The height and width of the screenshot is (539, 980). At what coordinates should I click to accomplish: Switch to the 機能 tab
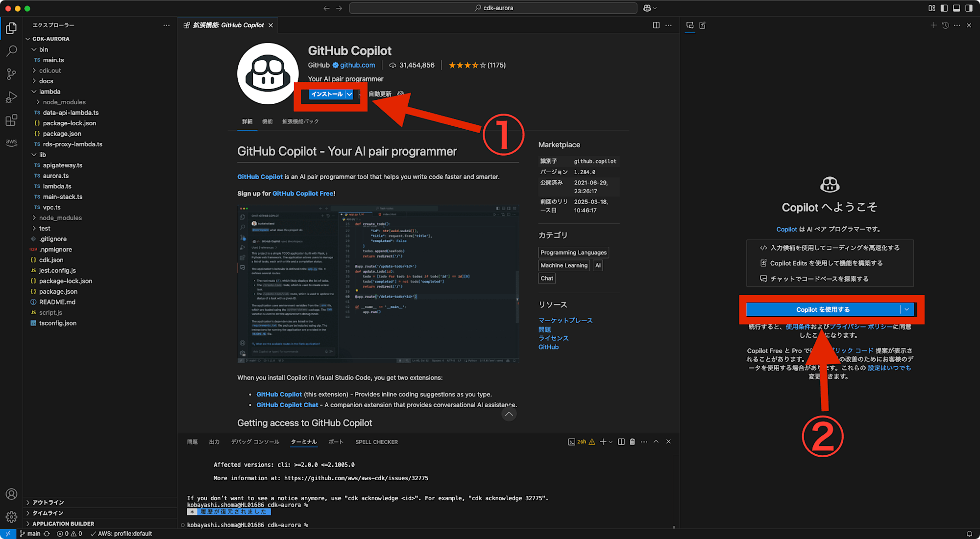267,121
